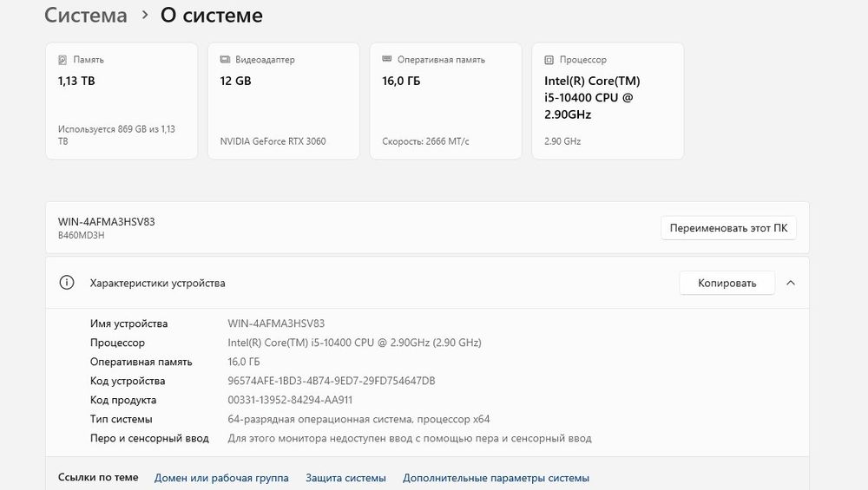Image resolution: width=868 pixels, height=490 pixels.
Task: Open the Видеоадаптер 12 GB card
Action: click(x=284, y=101)
